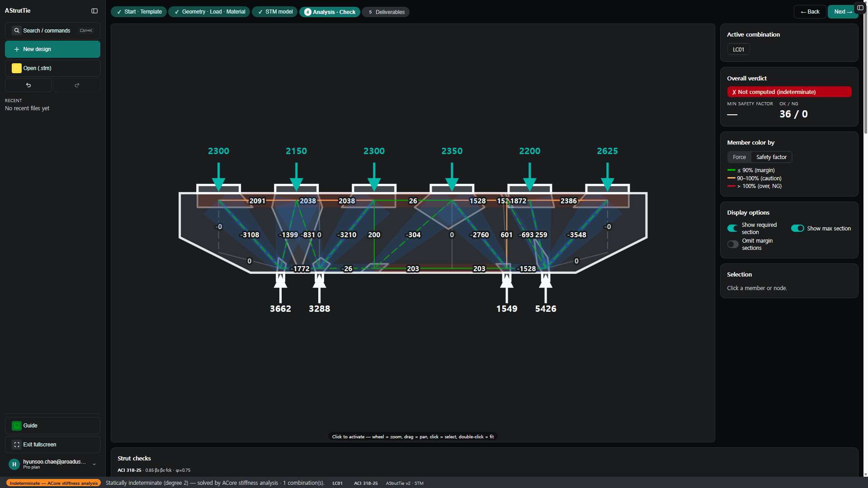868x488 pixels.
Task: Click the Strut checks heading
Action: (x=134, y=458)
